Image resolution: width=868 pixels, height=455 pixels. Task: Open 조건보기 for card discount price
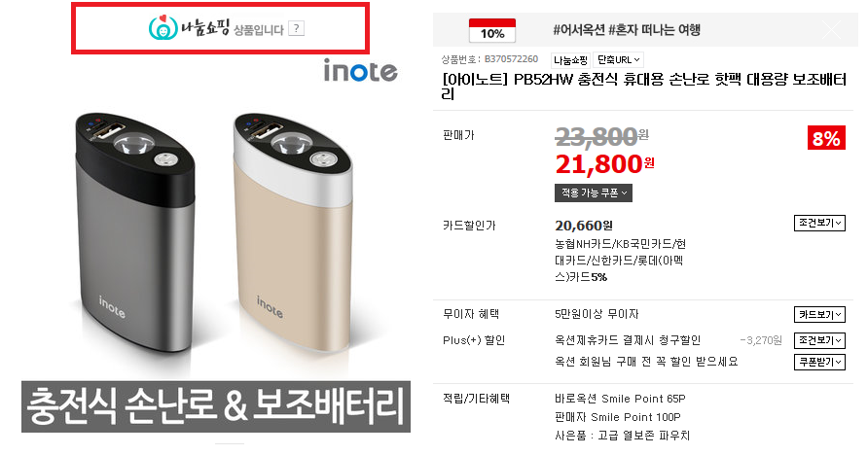pyautogui.click(x=819, y=223)
